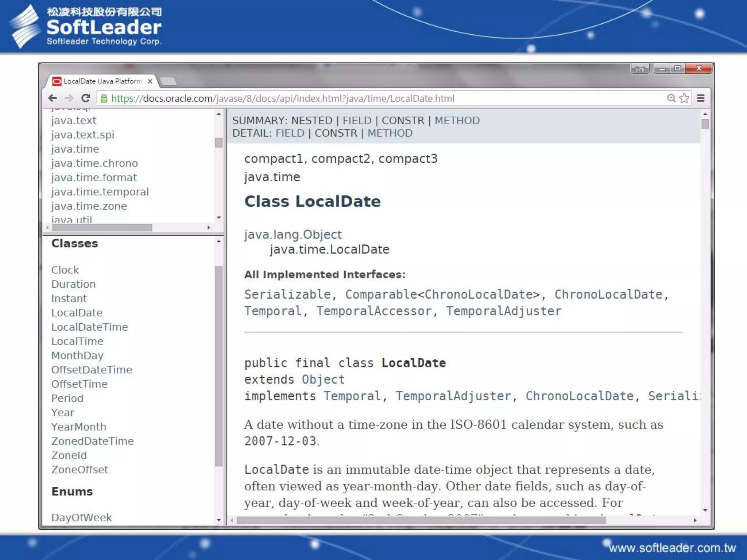Reload the page with the refresh icon

pyautogui.click(x=86, y=98)
